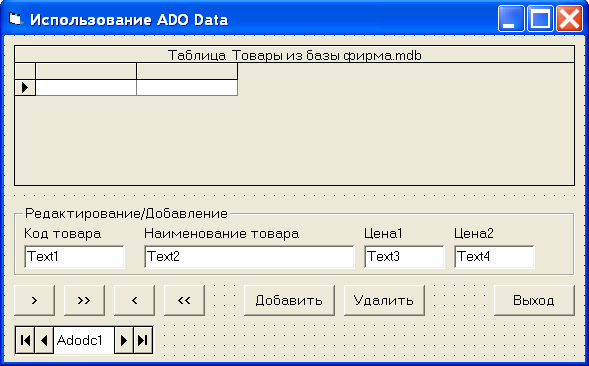
Task: Click the single '>' navigation button
Action: [x=34, y=300]
